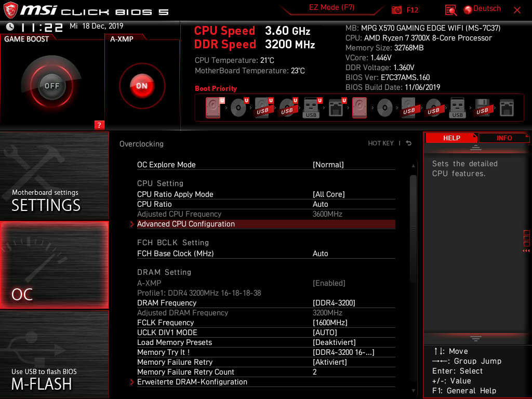Open CPU Ratio Apply Mode [All Core] option
Screen dimensions: 532x399
329,194
